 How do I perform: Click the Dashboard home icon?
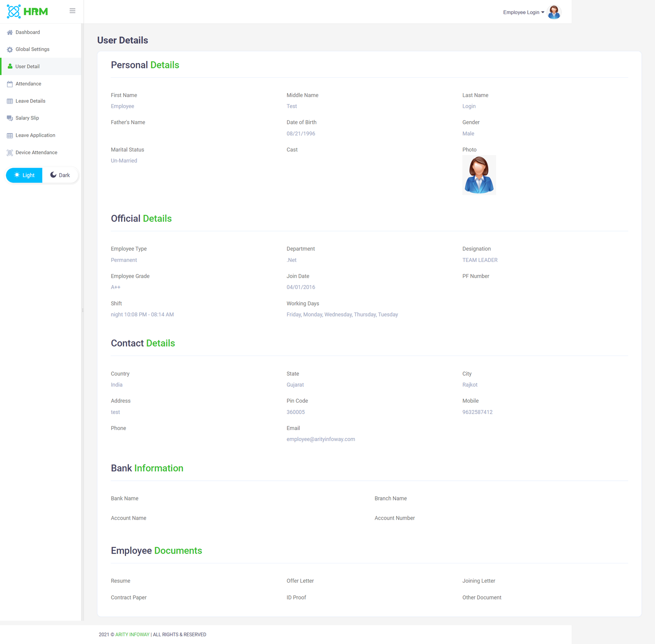10,32
